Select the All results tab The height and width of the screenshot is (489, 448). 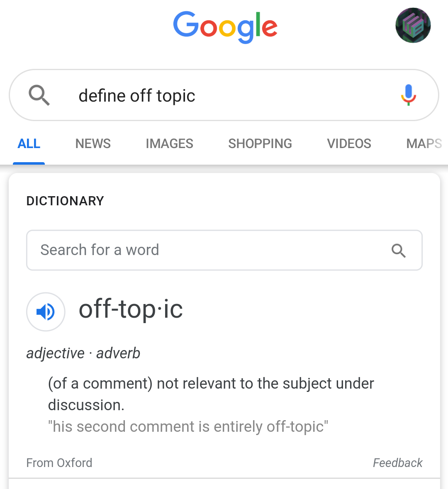click(29, 144)
